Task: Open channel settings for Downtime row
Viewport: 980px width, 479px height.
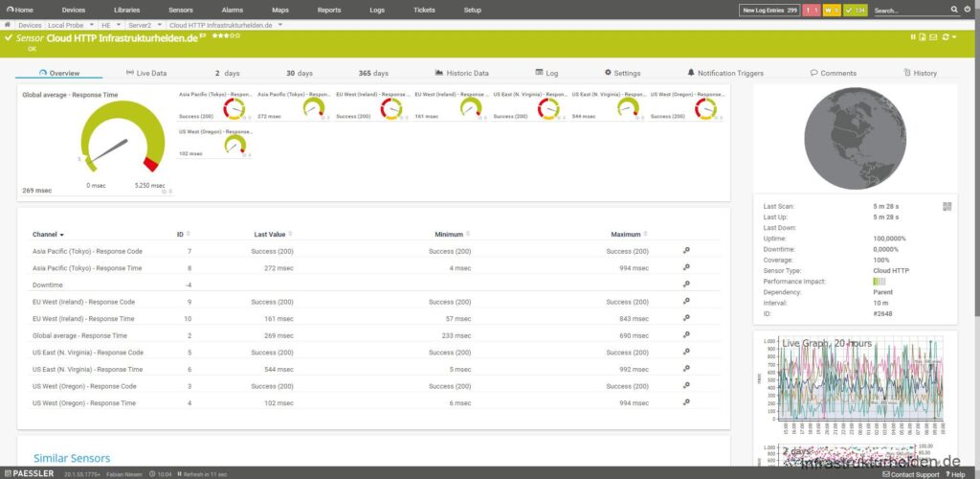Action: [x=686, y=284]
